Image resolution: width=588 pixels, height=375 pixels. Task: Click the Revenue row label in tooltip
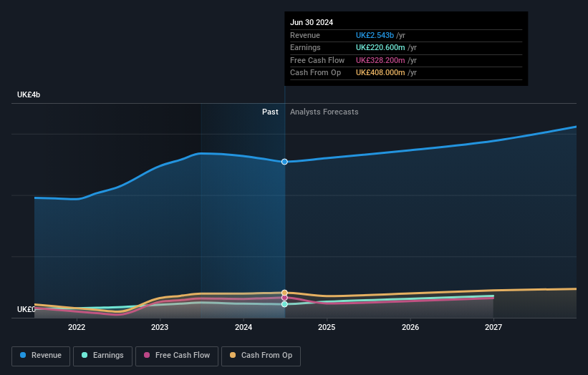pos(305,35)
